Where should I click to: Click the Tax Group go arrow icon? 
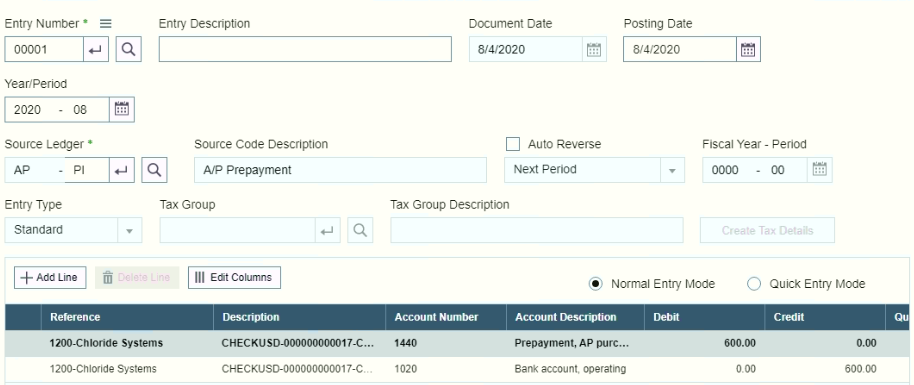[x=328, y=230]
